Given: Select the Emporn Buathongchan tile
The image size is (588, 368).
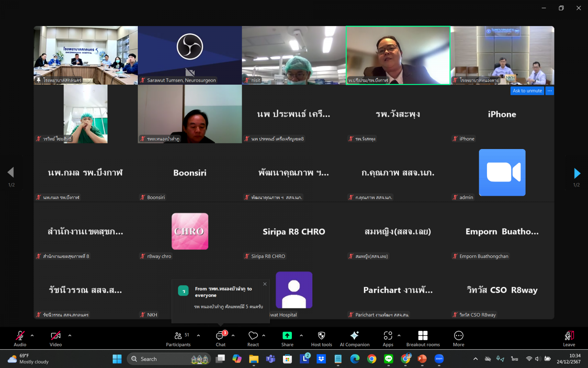Looking at the screenshot, I should point(502,231).
